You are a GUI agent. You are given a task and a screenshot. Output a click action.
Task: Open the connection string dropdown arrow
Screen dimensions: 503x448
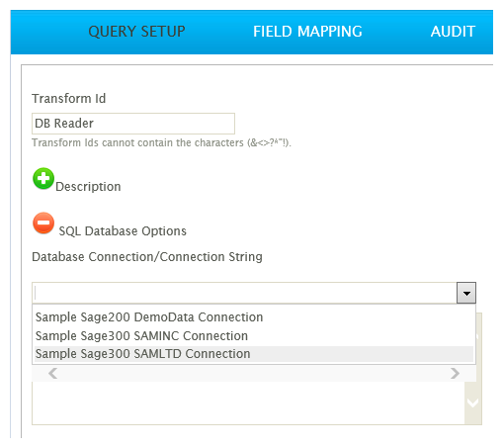click(466, 293)
